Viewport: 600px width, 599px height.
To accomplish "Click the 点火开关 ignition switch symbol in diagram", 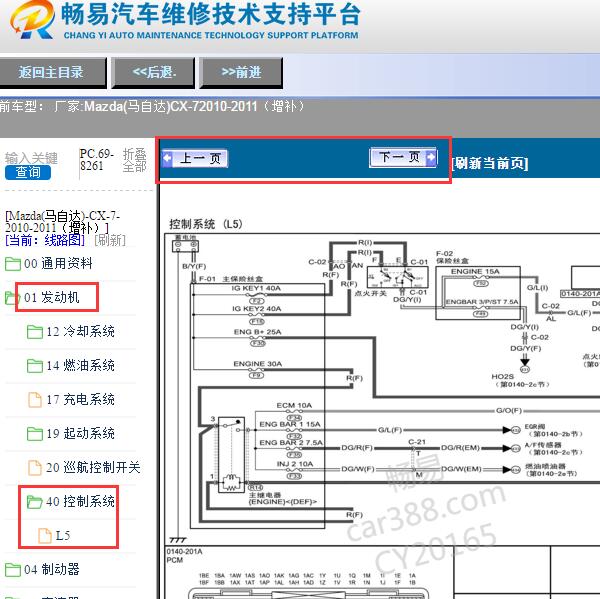I will [x=397, y=277].
